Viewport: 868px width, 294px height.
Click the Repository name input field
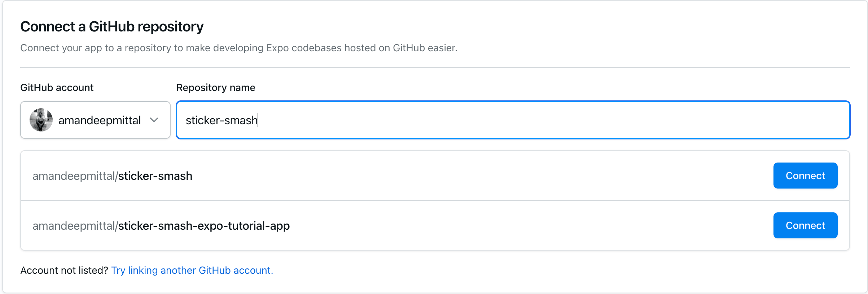click(433, 120)
